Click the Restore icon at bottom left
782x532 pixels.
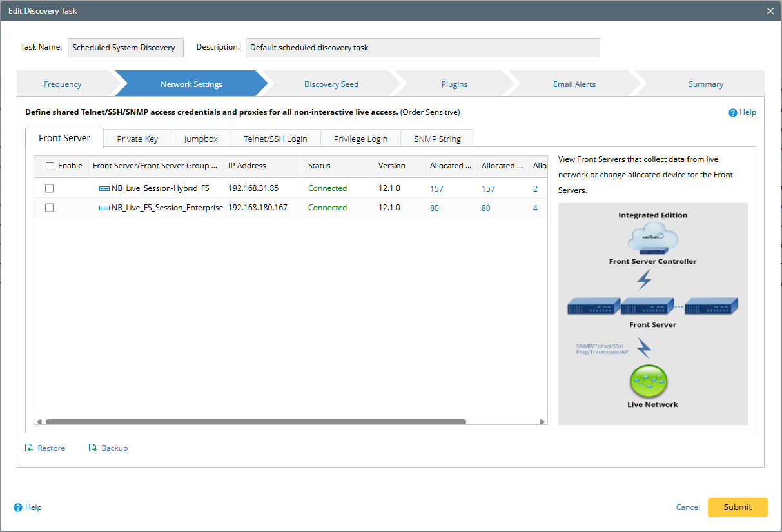pyautogui.click(x=29, y=448)
